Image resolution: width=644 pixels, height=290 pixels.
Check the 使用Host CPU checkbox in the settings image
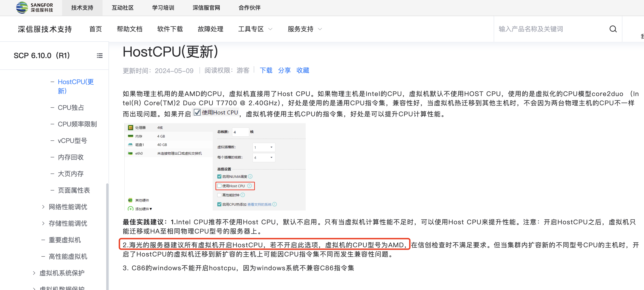219,186
